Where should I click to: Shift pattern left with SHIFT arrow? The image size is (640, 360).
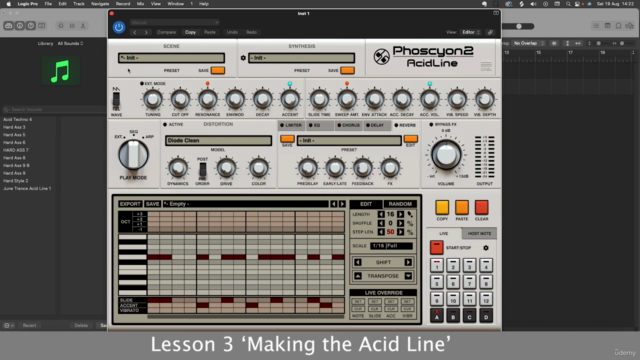tap(358, 262)
